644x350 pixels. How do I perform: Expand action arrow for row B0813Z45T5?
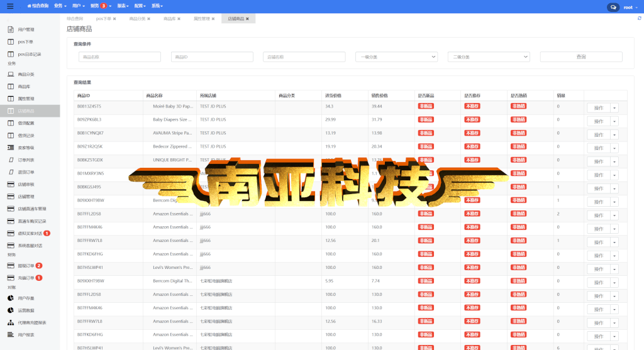pos(614,108)
